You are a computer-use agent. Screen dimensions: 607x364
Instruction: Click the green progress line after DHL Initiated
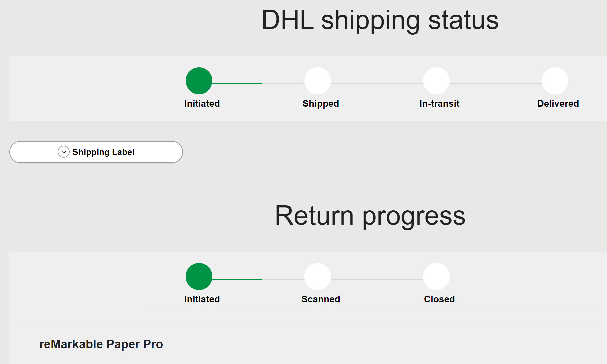click(237, 83)
